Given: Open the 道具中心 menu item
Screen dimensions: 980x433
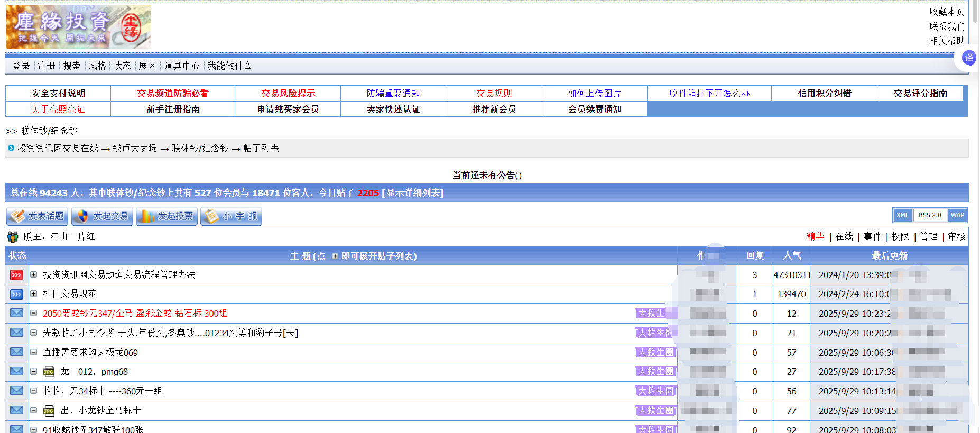Looking at the screenshot, I should tap(182, 66).
